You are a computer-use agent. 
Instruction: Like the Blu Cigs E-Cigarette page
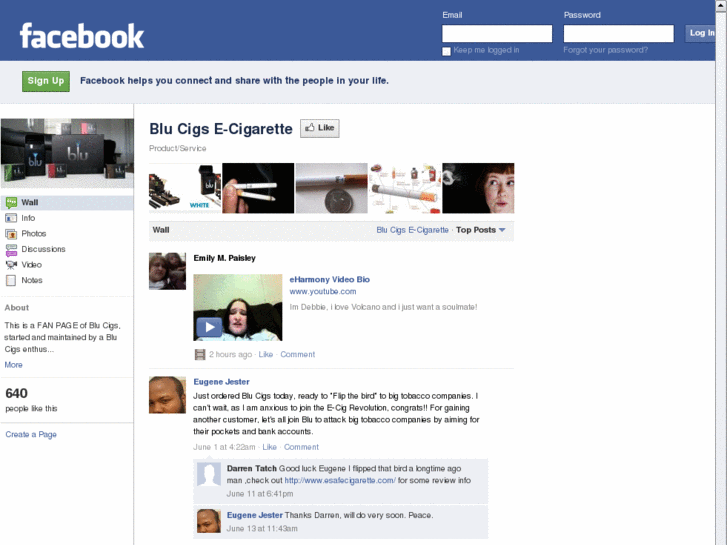tap(320, 128)
